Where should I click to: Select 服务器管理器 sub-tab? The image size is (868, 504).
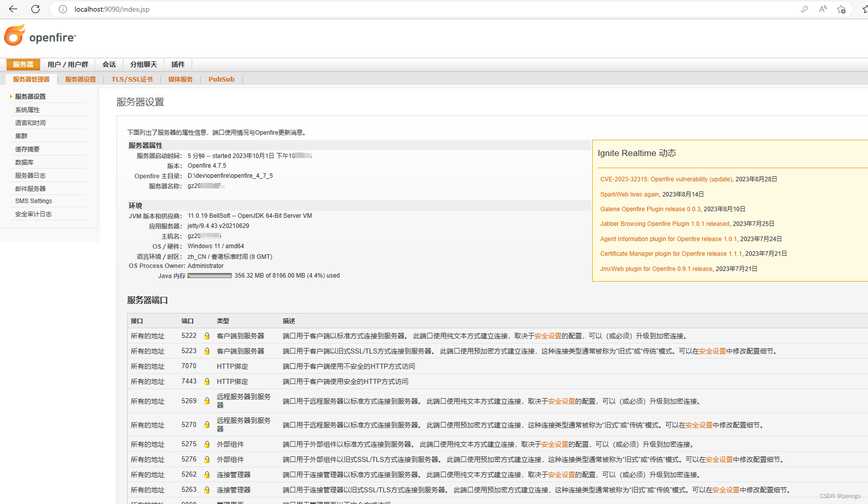pyautogui.click(x=31, y=80)
